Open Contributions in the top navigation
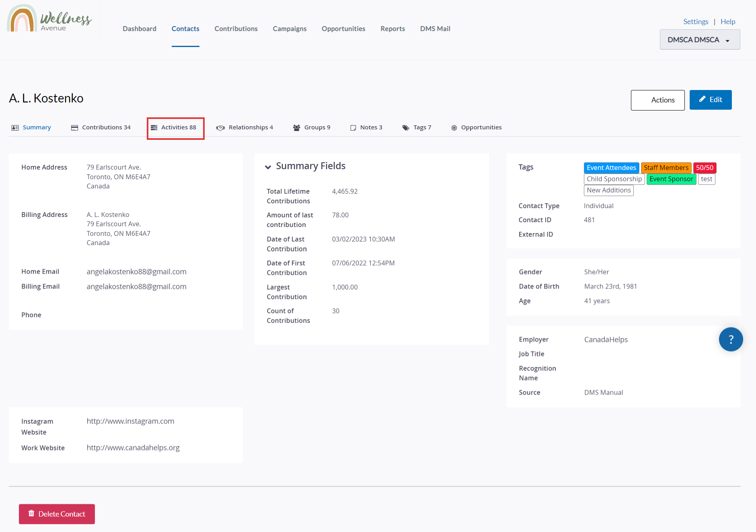This screenshot has height=532, width=756. tap(236, 29)
